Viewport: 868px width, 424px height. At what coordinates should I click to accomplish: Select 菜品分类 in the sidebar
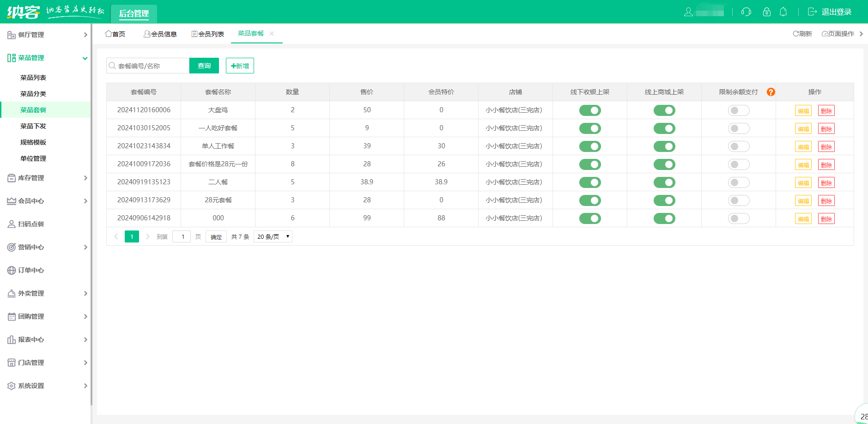click(33, 94)
